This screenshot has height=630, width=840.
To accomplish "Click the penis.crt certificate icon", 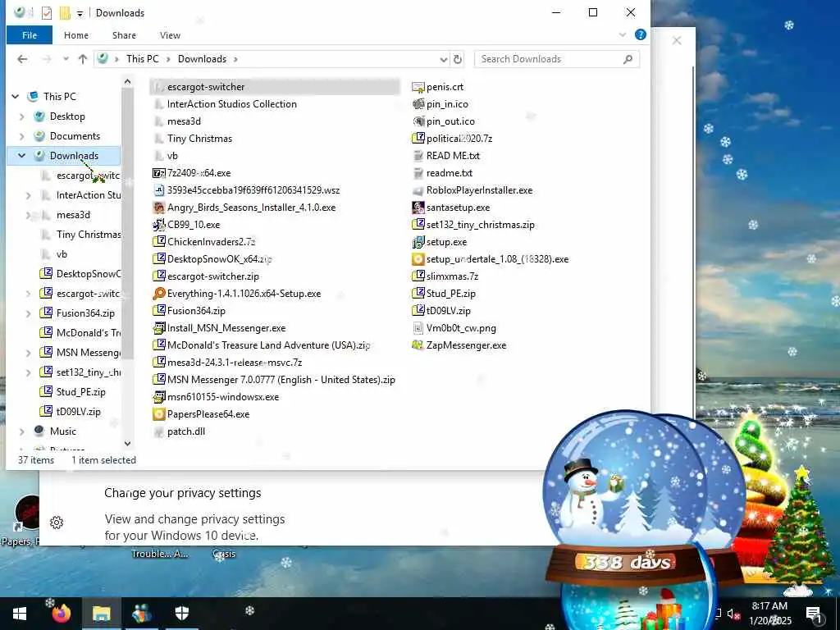I will click(418, 87).
